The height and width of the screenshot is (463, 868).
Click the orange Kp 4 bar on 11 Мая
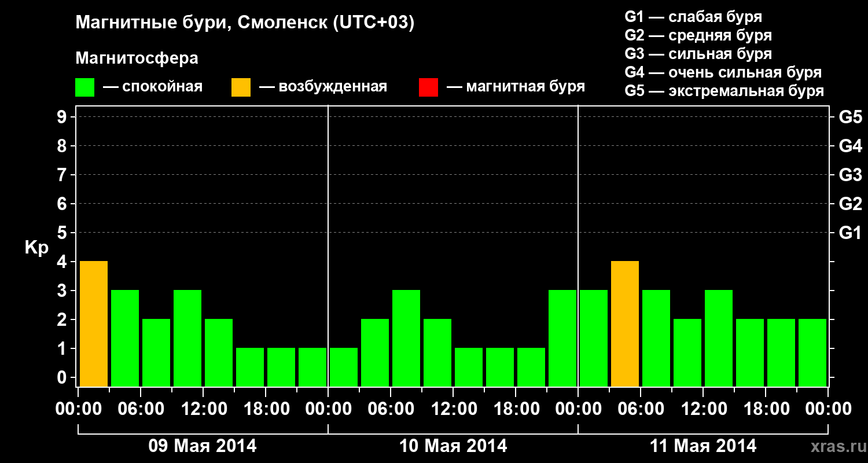point(625,324)
